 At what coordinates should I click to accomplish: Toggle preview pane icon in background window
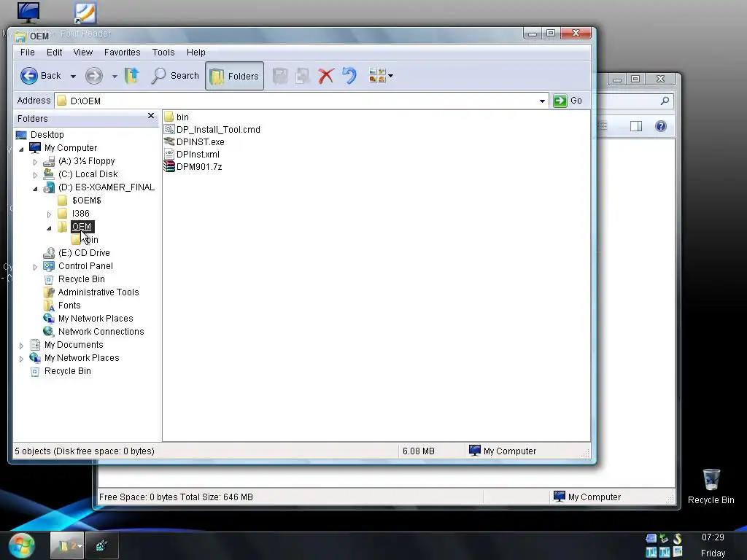636,126
